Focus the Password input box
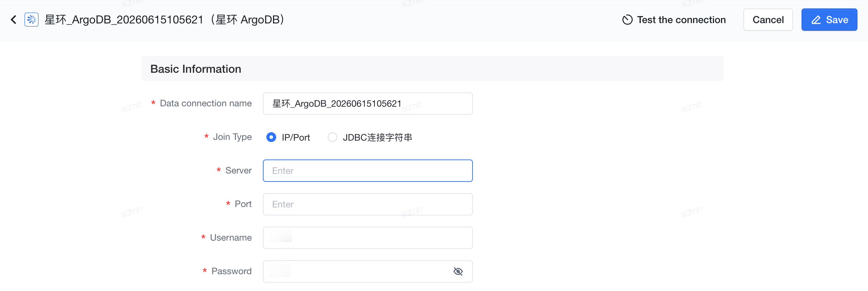This screenshot has width=868, height=291. 368,271
